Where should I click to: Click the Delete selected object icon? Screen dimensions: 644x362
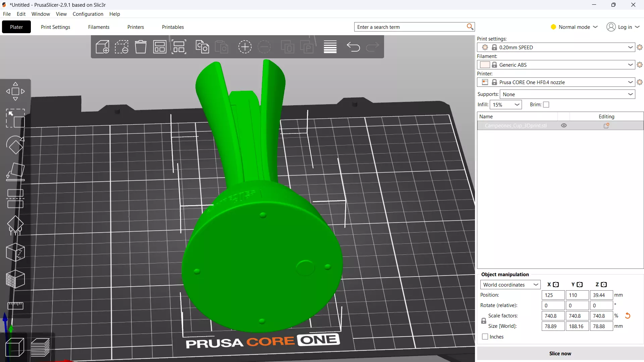pos(122,47)
